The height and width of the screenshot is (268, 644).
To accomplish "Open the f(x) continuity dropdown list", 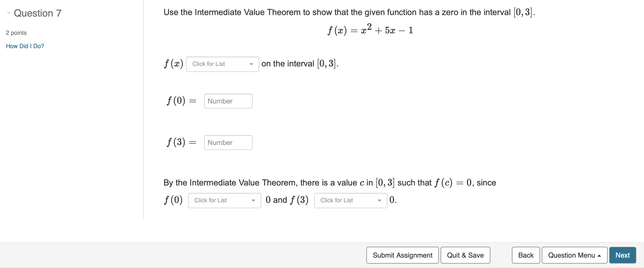I will (222, 64).
